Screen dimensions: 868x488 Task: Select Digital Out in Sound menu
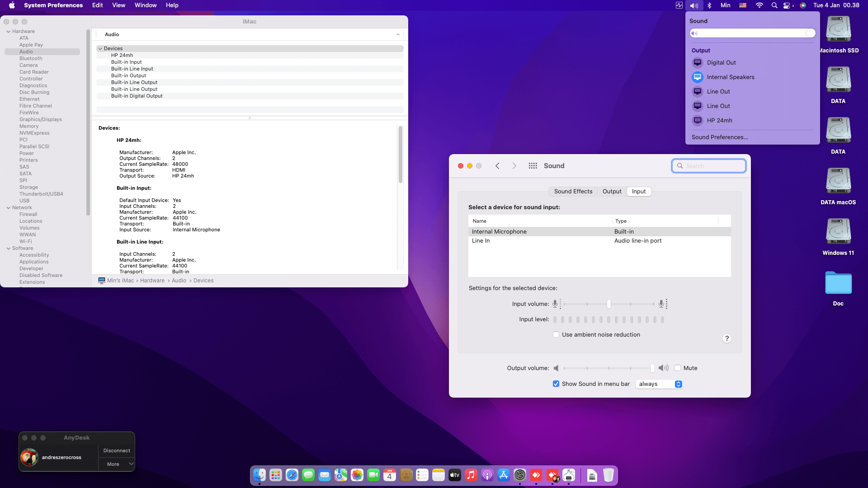752,63
